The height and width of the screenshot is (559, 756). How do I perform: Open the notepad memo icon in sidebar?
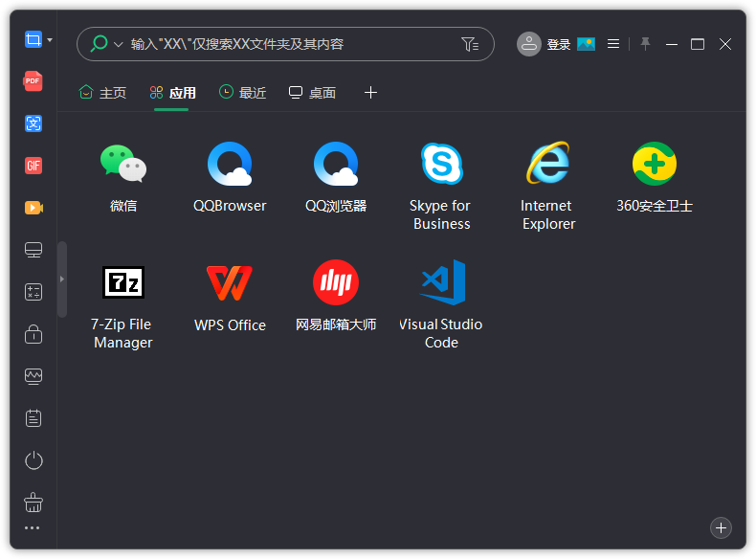pyautogui.click(x=33, y=418)
